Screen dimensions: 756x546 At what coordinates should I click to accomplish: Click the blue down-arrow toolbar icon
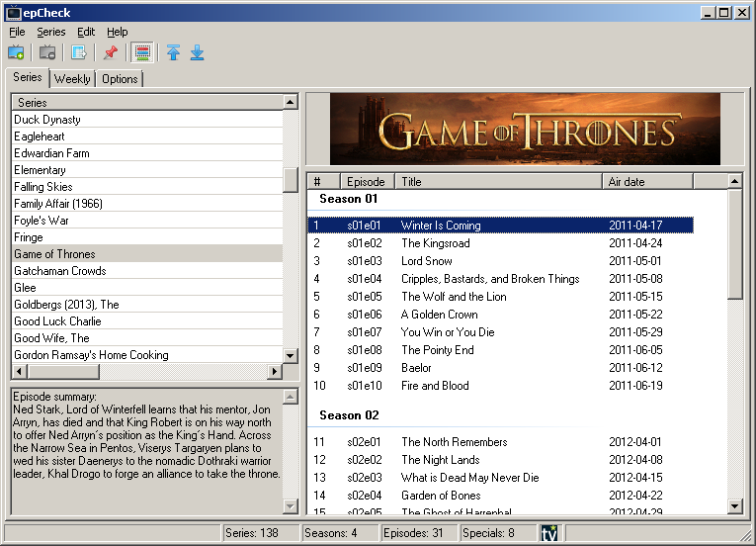point(198,52)
